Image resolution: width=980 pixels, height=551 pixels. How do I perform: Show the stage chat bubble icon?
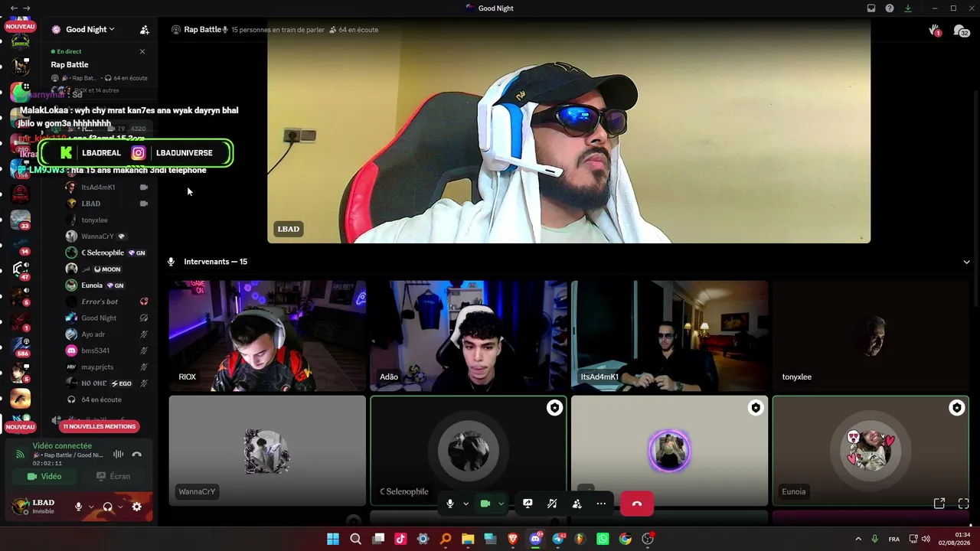point(960,31)
